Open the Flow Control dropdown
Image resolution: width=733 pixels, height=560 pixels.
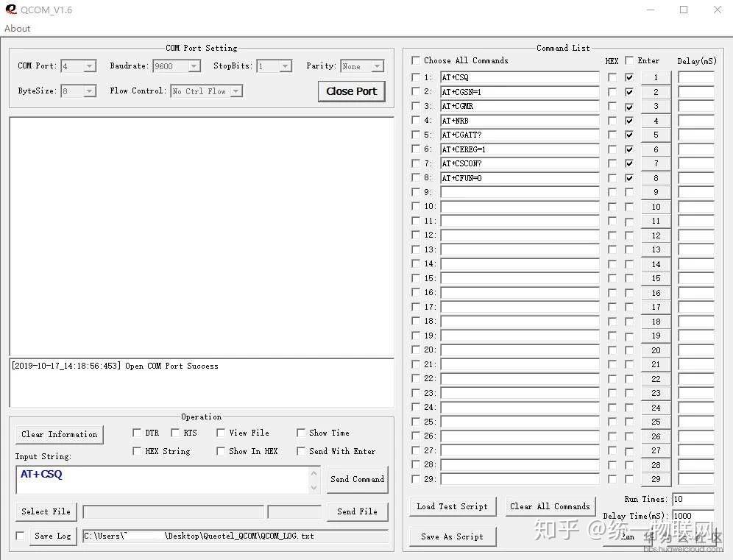click(x=236, y=91)
